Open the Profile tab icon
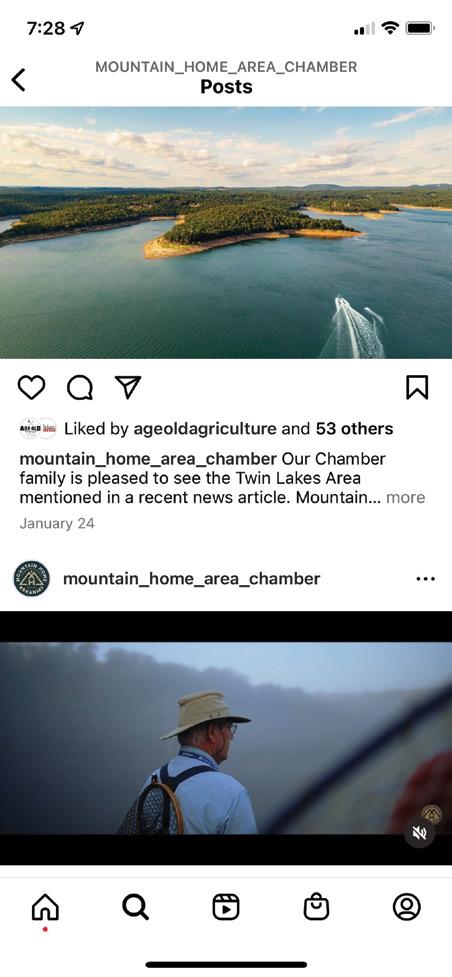Viewport: 452px width, 977px height. coord(406,907)
